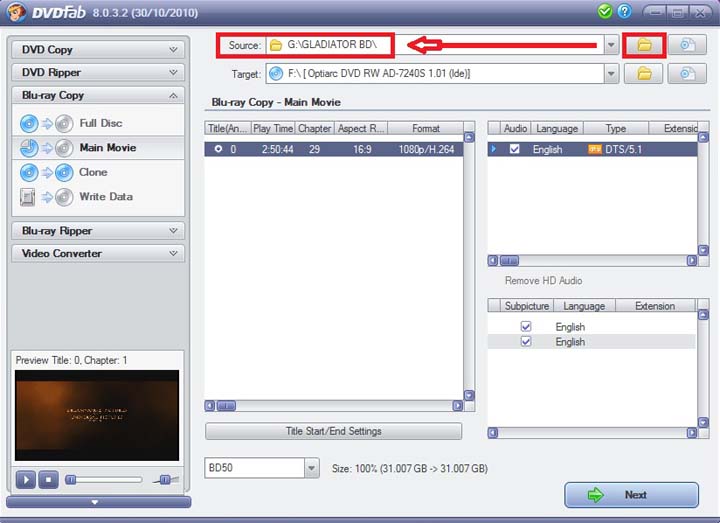The height and width of the screenshot is (523, 720).
Task: Click audio list horizontal scrollbar thumb
Action: pyautogui.click(x=509, y=261)
